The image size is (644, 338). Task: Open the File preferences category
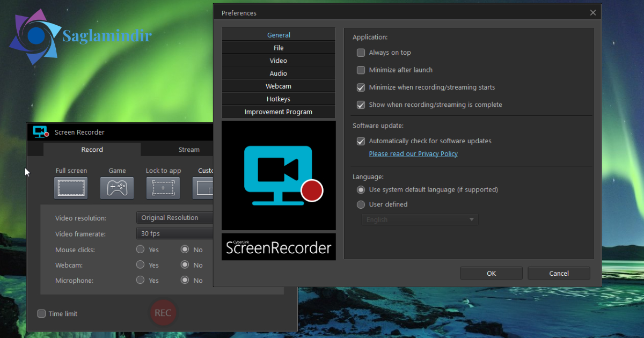279,48
